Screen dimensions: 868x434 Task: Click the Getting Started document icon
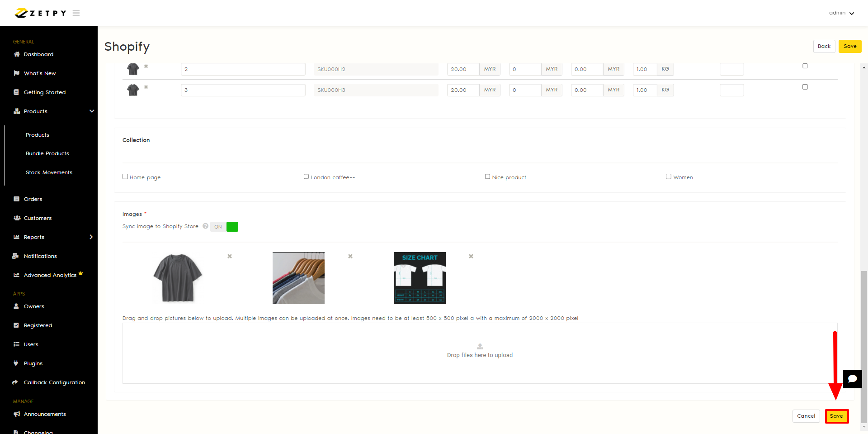pyautogui.click(x=17, y=92)
